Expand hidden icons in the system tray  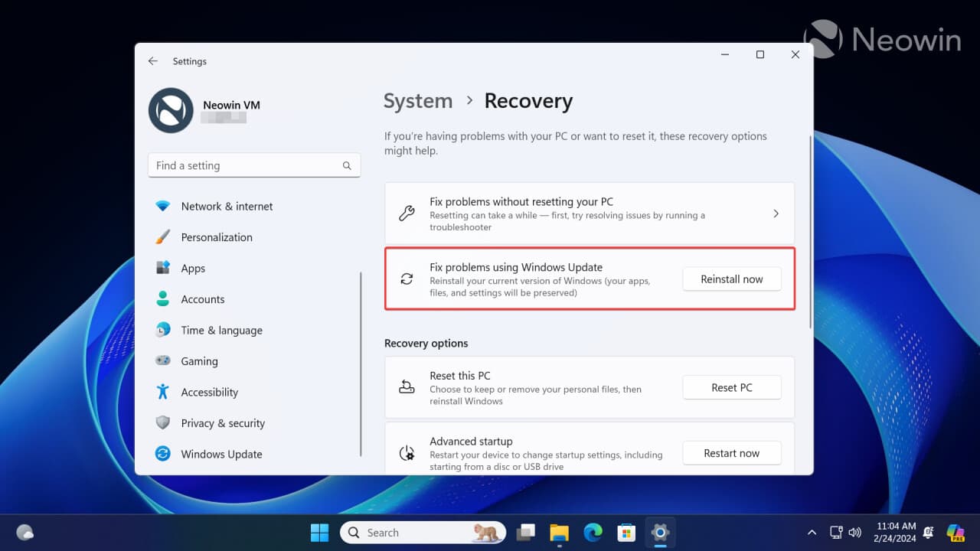click(x=812, y=532)
